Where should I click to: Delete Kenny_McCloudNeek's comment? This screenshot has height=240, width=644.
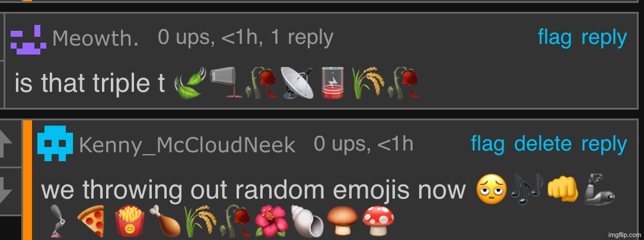[x=543, y=144]
